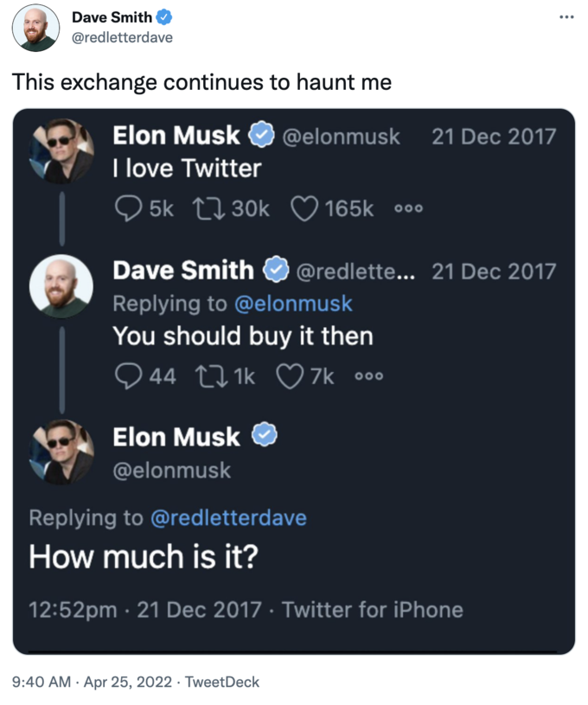Click the verified badge next to Dave Smith header

[x=163, y=17]
